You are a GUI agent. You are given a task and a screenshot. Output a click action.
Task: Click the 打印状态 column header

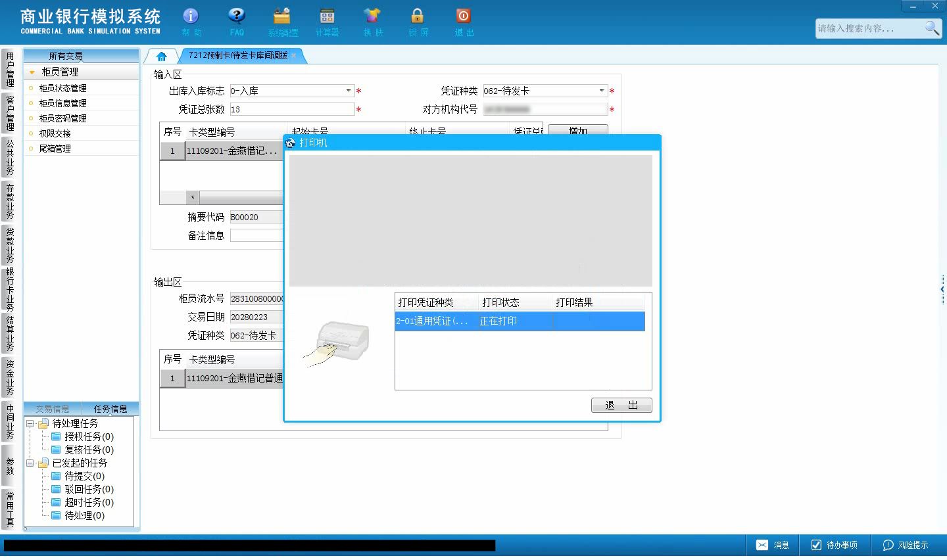[x=516, y=302]
